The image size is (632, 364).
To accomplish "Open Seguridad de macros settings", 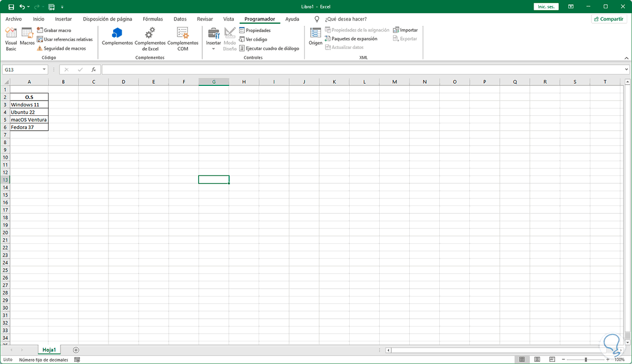I will [61, 48].
